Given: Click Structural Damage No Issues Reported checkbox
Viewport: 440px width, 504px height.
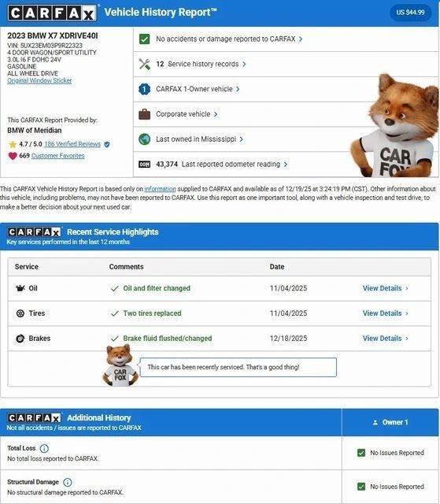Looking at the screenshot, I should pyautogui.click(x=361, y=487).
